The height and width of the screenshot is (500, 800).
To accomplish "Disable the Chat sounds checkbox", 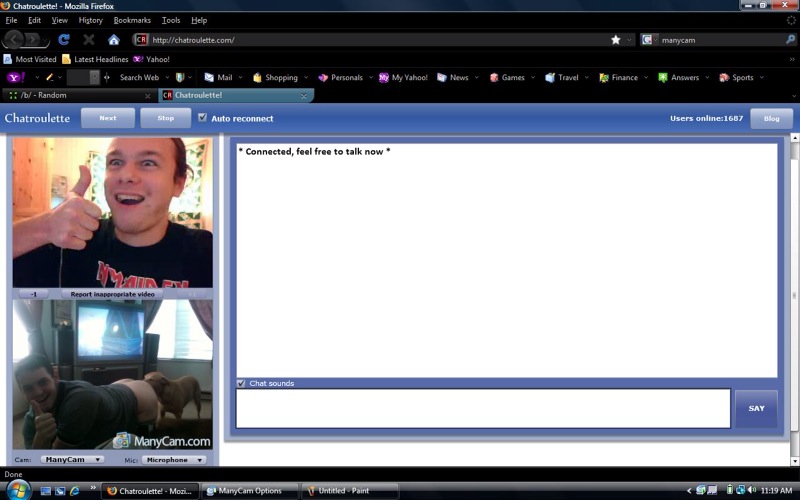I will point(241,383).
